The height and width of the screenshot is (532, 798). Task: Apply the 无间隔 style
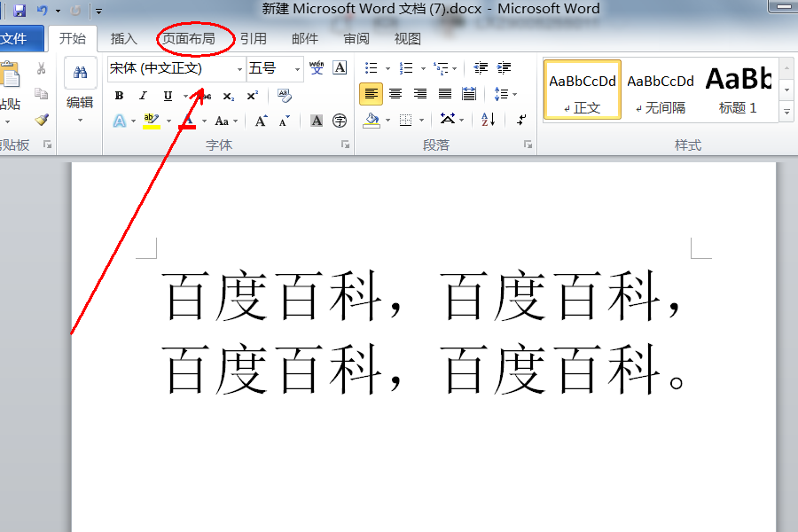pyautogui.click(x=660, y=90)
